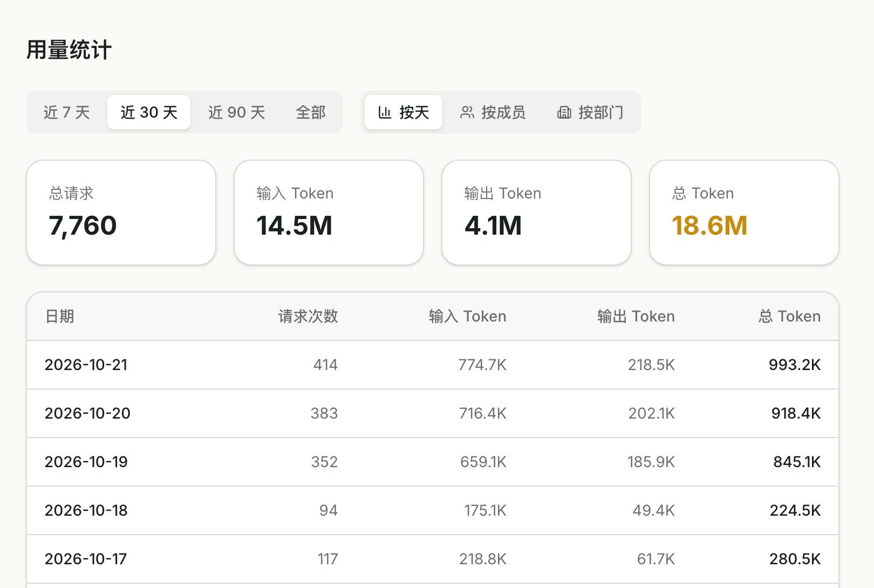
Task: Click the 49.4K output token value
Action: (654, 510)
